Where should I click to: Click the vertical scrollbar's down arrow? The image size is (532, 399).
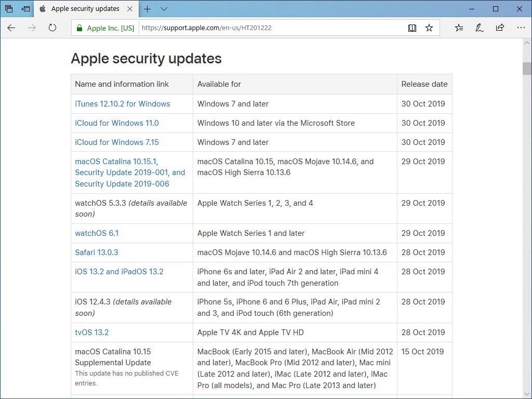tap(527, 394)
